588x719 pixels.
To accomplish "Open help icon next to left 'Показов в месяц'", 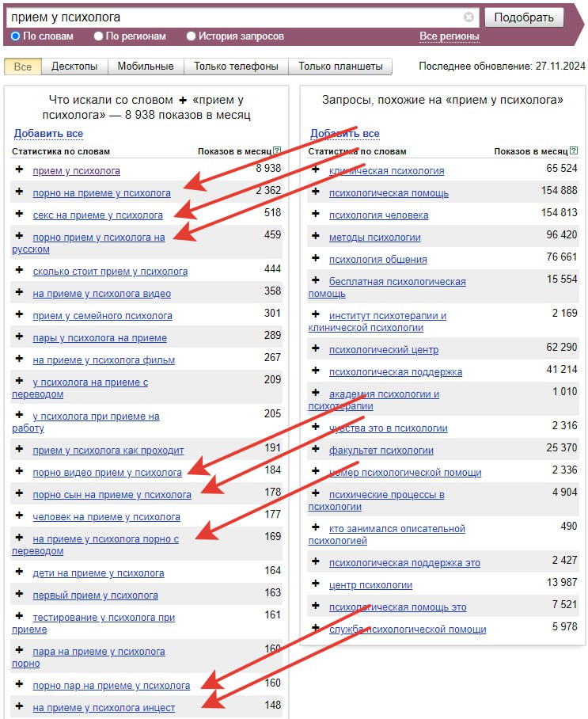I will pos(277,150).
